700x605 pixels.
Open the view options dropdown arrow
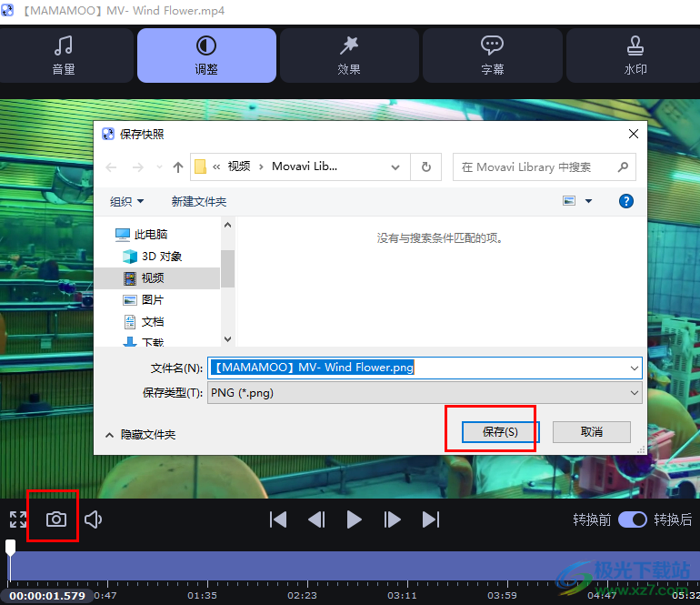tap(588, 201)
